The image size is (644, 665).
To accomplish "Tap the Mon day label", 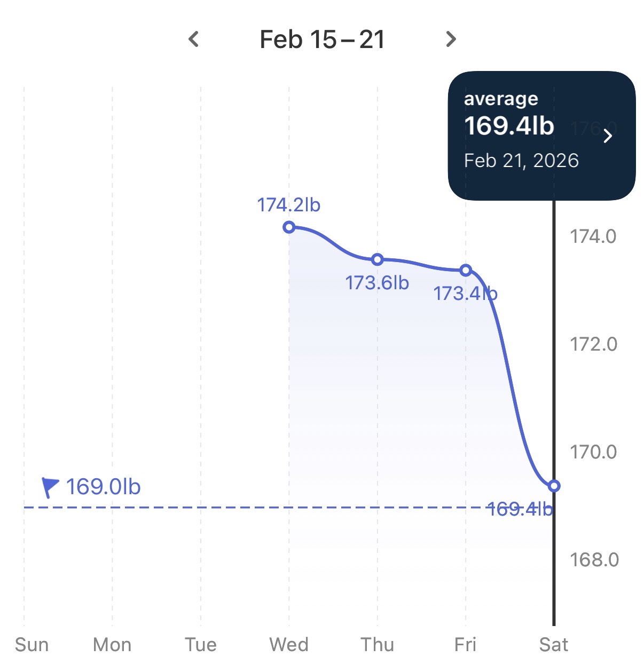I will pos(112,645).
